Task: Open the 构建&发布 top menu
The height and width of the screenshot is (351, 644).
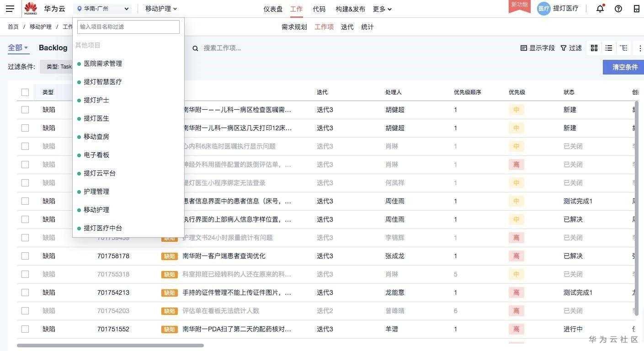Action: point(350,9)
